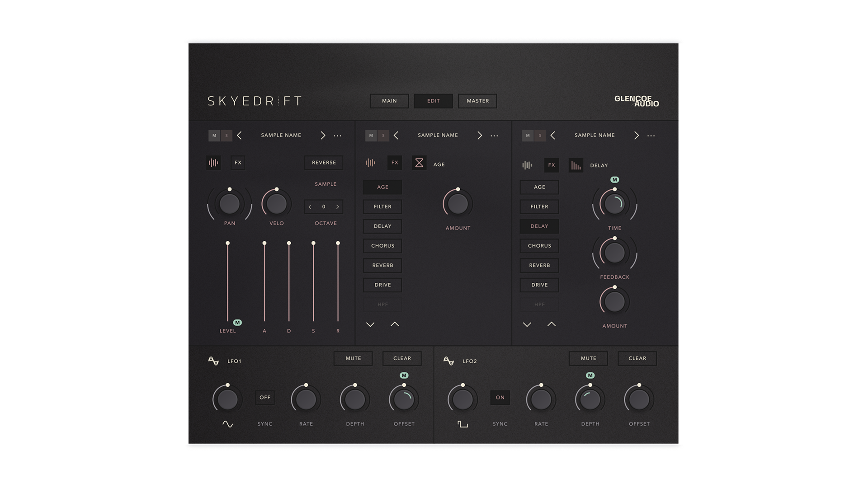Mute first sample with M button

click(214, 136)
